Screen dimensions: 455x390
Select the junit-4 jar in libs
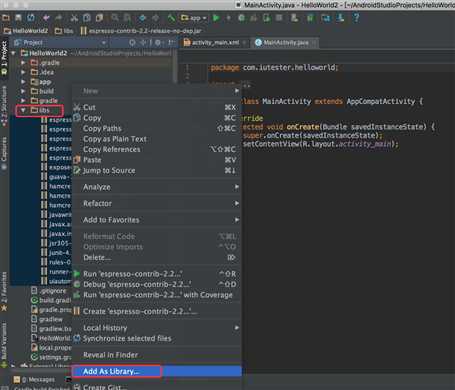tap(56, 253)
